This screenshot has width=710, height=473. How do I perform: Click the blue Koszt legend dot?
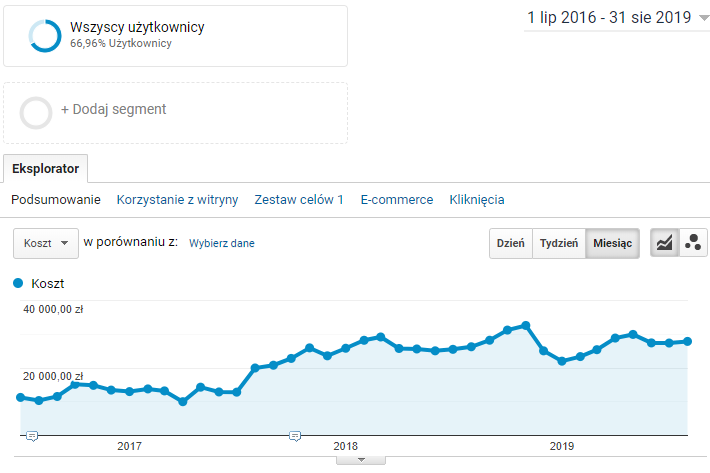18,284
